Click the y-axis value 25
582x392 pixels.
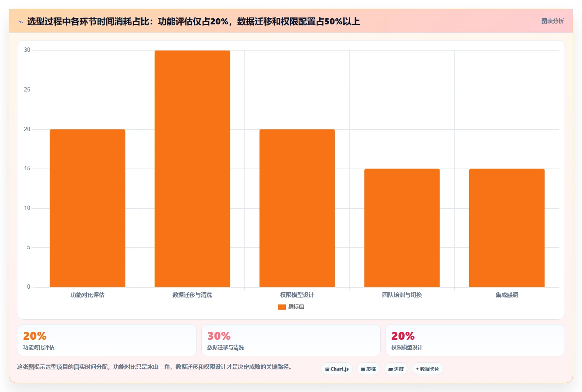point(27,90)
